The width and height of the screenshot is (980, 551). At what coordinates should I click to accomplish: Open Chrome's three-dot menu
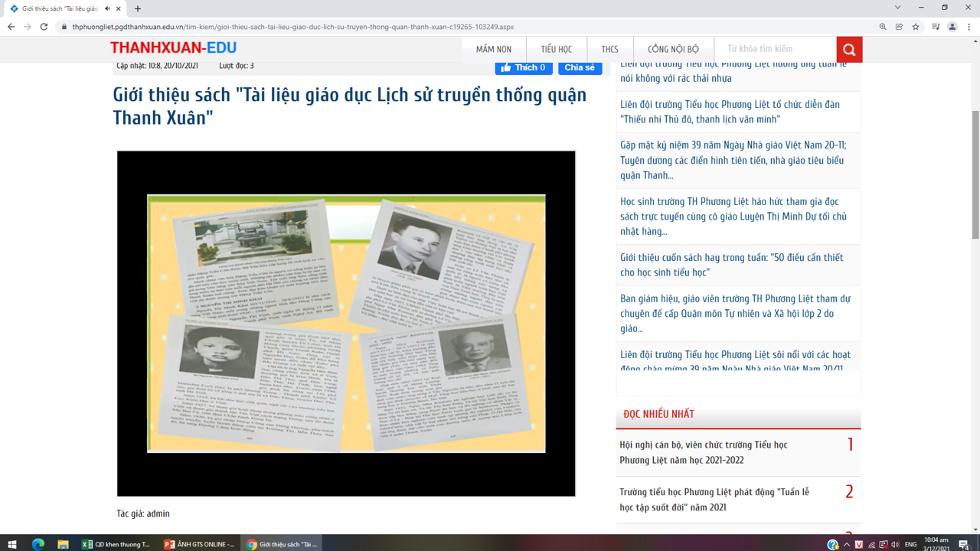[969, 27]
